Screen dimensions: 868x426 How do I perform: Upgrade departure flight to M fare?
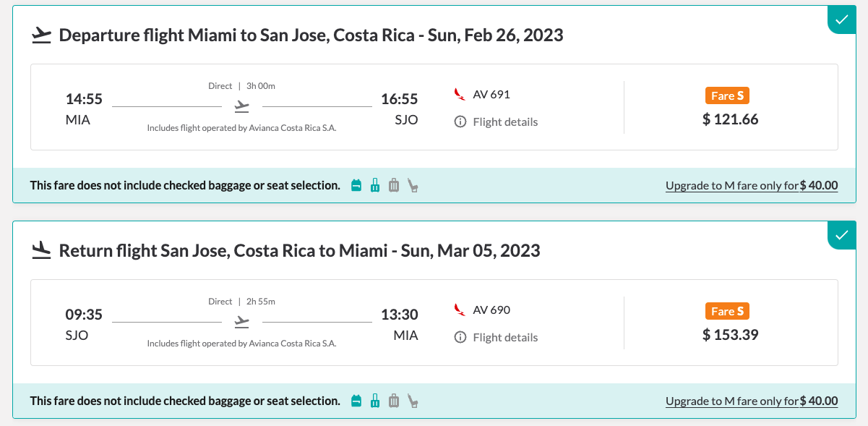click(752, 186)
